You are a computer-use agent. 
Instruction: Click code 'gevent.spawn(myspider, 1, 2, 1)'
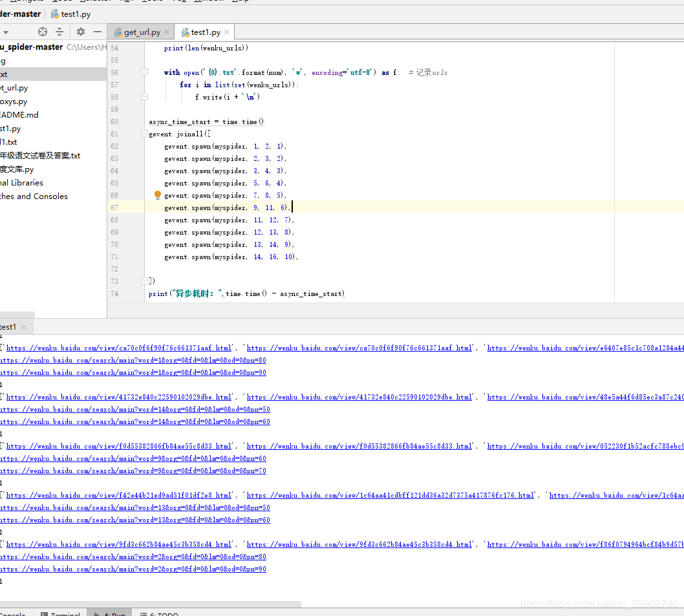pos(225,146)
